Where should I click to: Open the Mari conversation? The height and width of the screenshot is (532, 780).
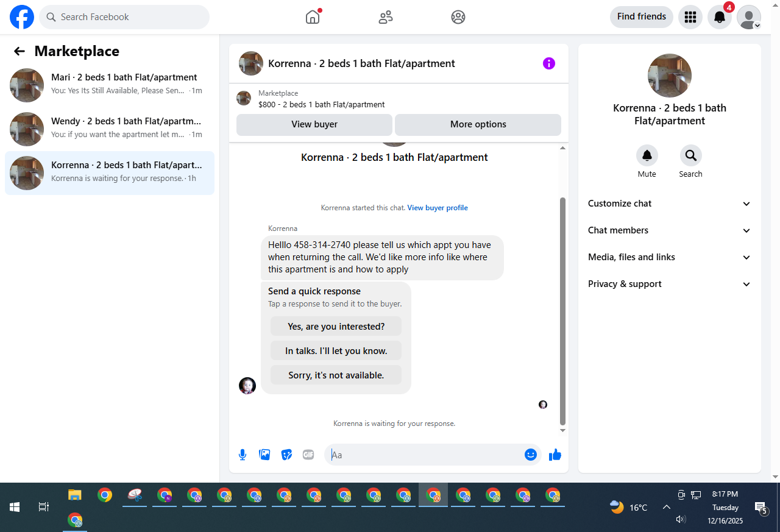click(110, 85)
